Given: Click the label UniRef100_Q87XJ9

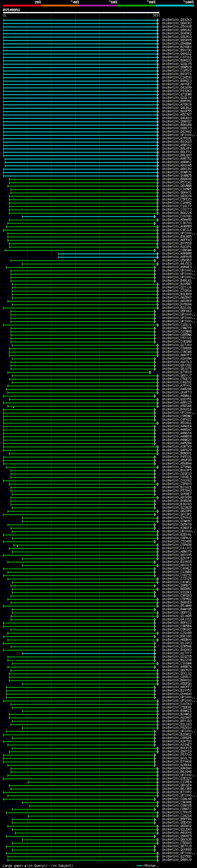Looking at the screenshot, I should pos(177,846).
